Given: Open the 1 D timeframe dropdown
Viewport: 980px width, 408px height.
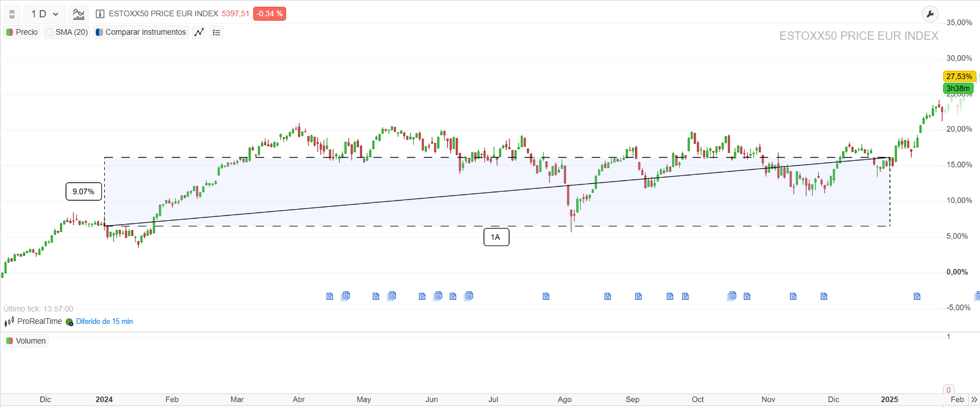Looking at the screenshot, I should (x=45, y=14).
